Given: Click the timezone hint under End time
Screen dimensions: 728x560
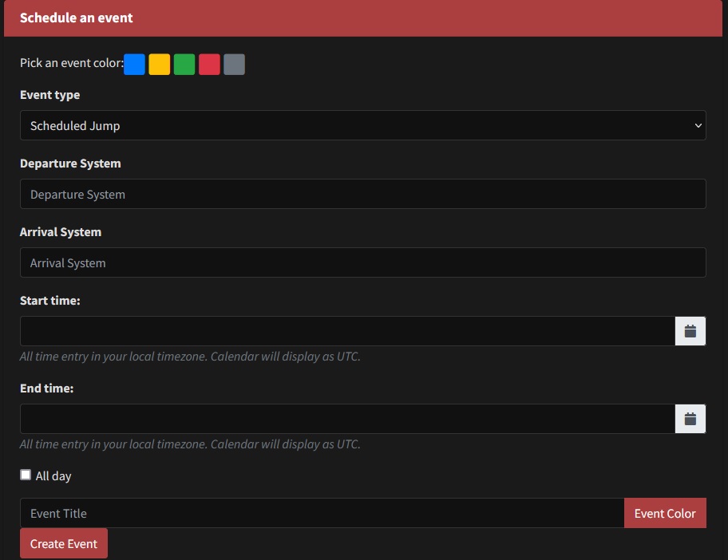Looking at the screenshot, I should (x=190, y=444).
